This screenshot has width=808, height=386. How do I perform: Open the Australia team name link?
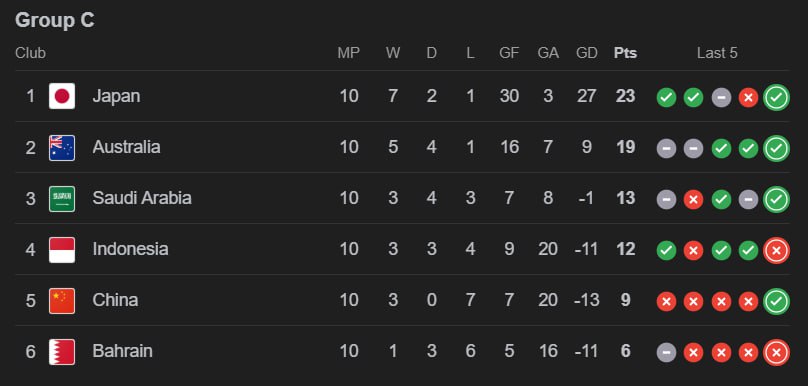tap(126, 147)
